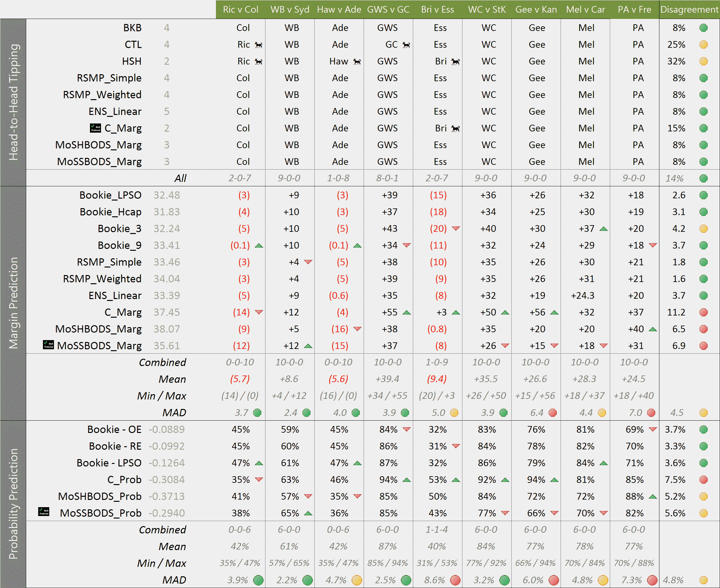
Task: Click MoS Preferred badge beside C_Marg tipster
Action: coord(95,128)
